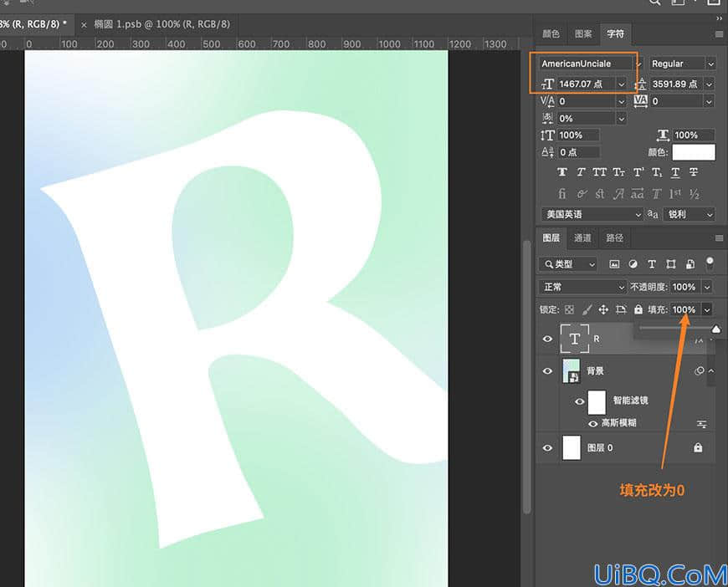Open the 不透明度 opacity slider dropdown
Viewport: 728px width, 587px height.
[x=706, y=288]
